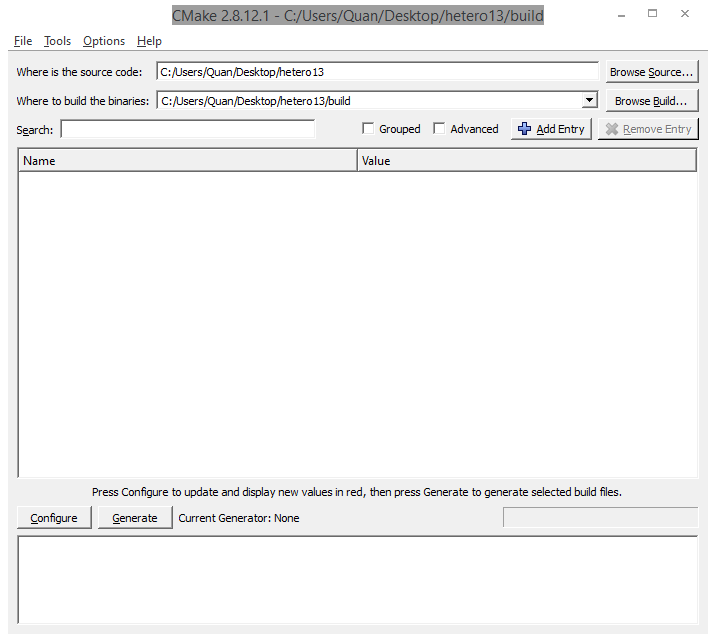Expand the build binaries path dropdown
716x642 pixels.
click(589, 100)
